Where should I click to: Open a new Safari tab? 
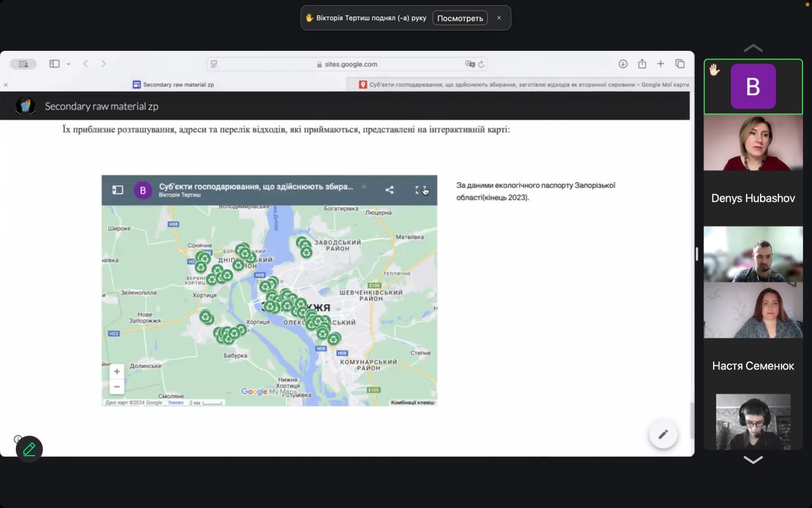(x=660, y=64)
